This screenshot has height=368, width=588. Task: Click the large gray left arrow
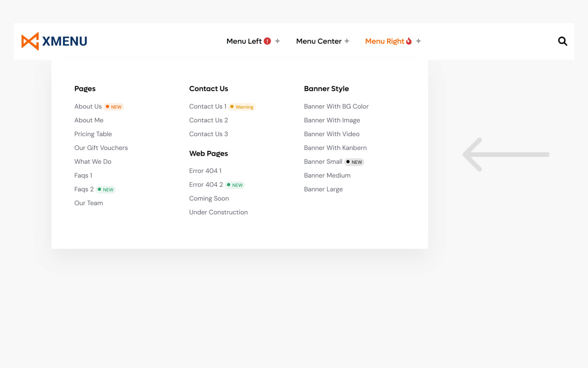pyautogui.click(x=505, y=154)
